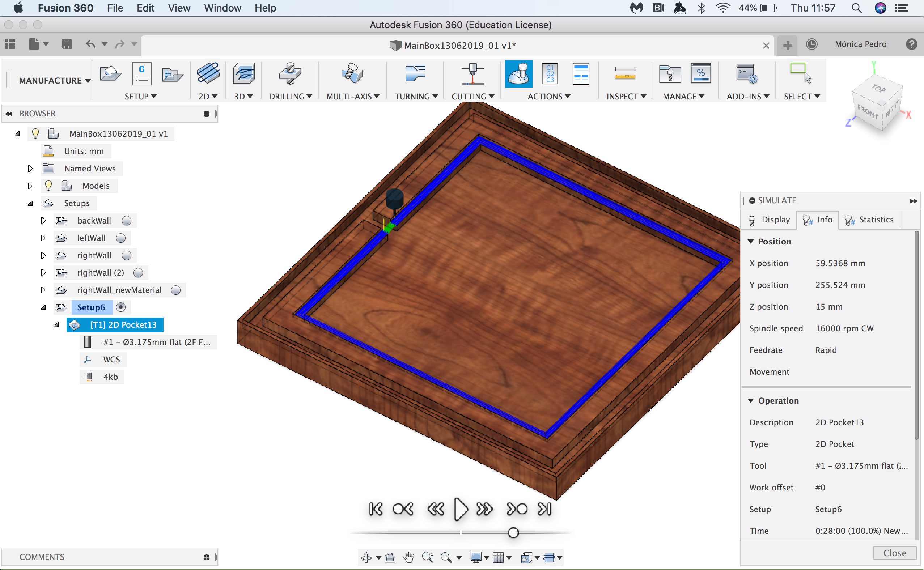
Task: Collapse the Setup6 tree node
Action: tap(43, 308)
